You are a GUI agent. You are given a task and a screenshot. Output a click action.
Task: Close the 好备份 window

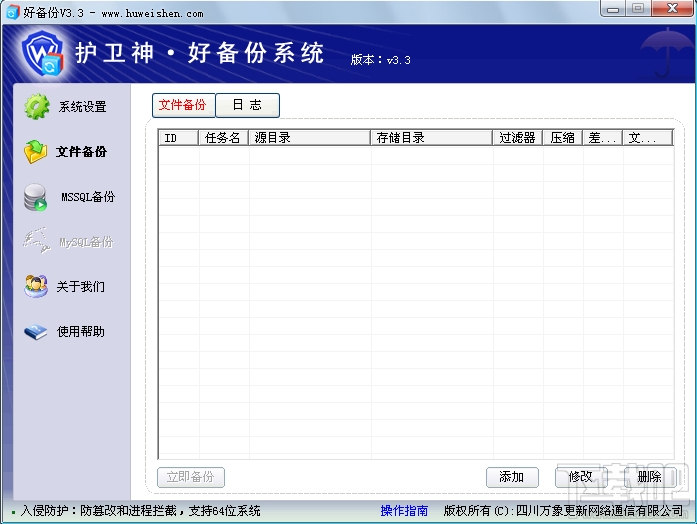pyautogui.click(x=673, y=8)
